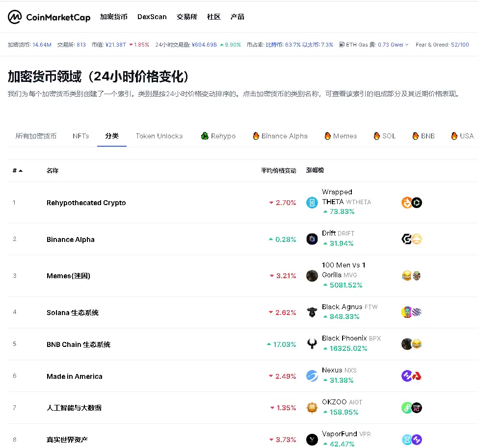Click the Black Agnus bull icon
This screenshot has height=448, width=478.
click(312, 312)
